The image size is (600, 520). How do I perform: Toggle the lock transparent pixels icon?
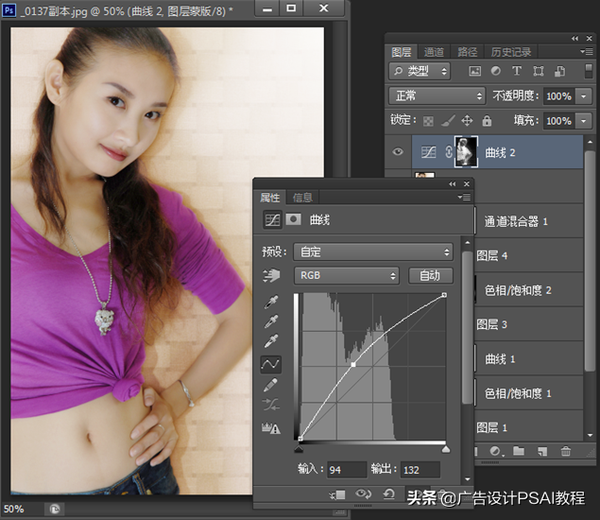coord(429,121)
